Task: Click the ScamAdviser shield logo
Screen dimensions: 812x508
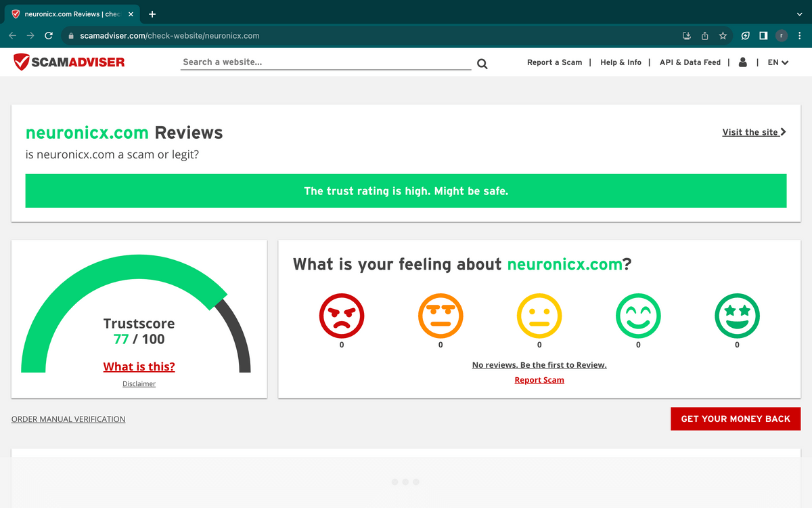Action: (x=22, y=62)
